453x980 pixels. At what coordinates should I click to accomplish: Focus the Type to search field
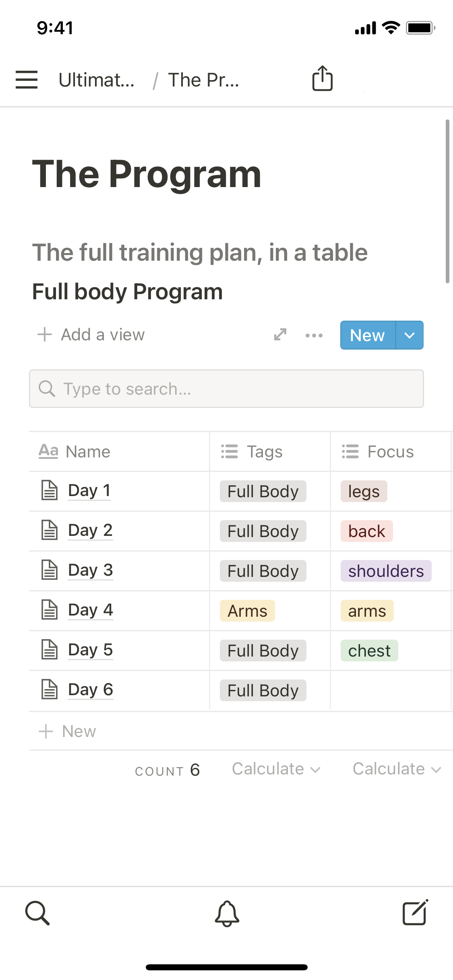226,389
